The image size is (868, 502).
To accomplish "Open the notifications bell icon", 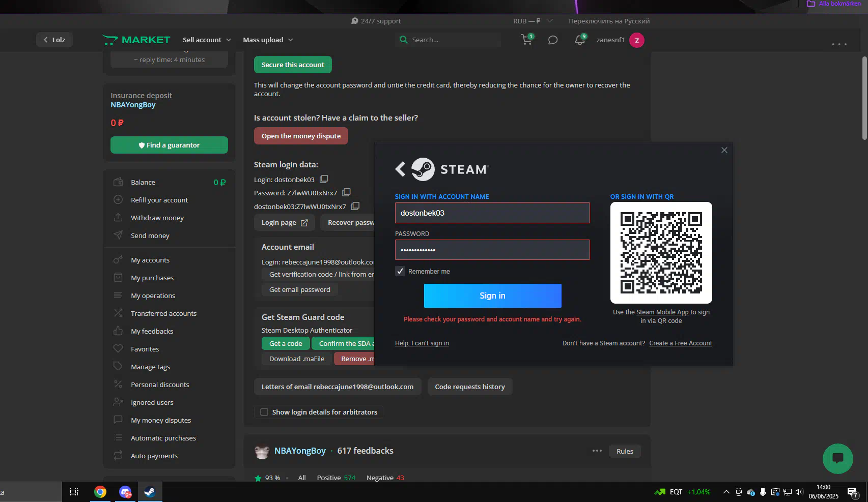I will 580,40.
